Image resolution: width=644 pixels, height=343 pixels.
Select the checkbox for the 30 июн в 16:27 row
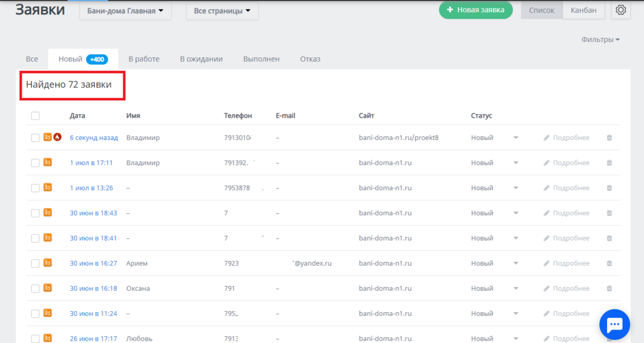[35, 263]
